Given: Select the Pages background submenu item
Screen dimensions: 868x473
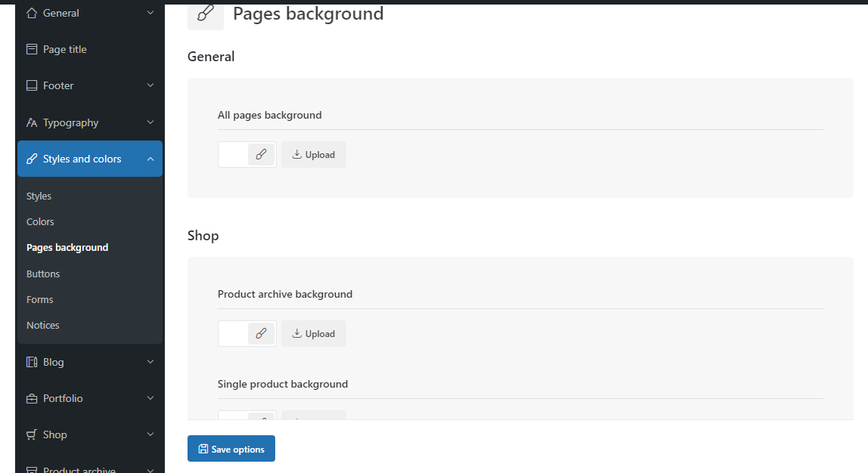Looking at the screenshot, I should 67,247.
